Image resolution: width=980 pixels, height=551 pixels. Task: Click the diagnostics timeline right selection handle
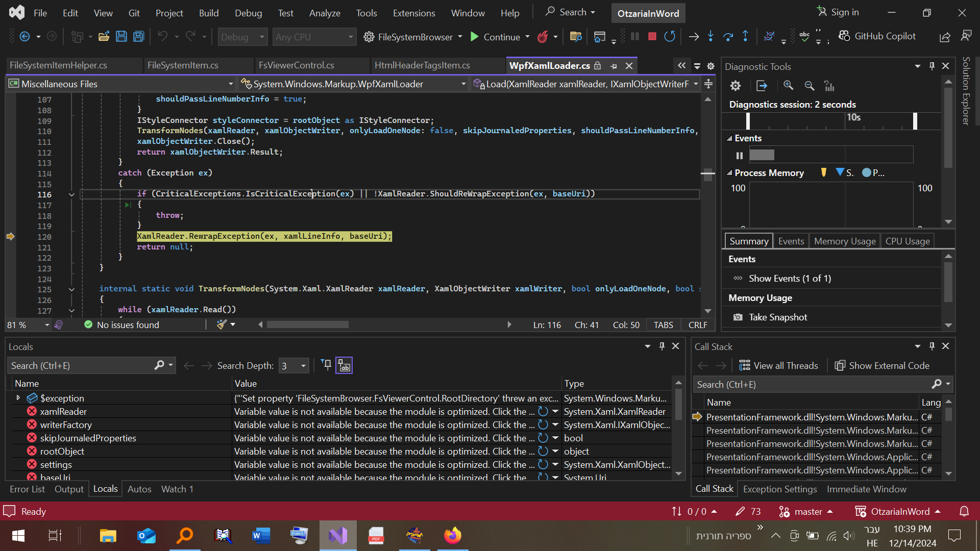(x=915, y=121)
